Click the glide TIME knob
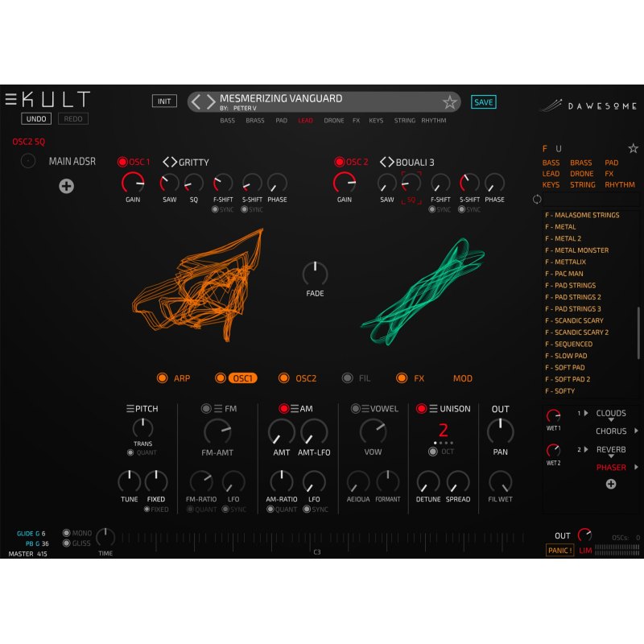The height and width of the screenshot is (644, 644). (x=105, y=538)
